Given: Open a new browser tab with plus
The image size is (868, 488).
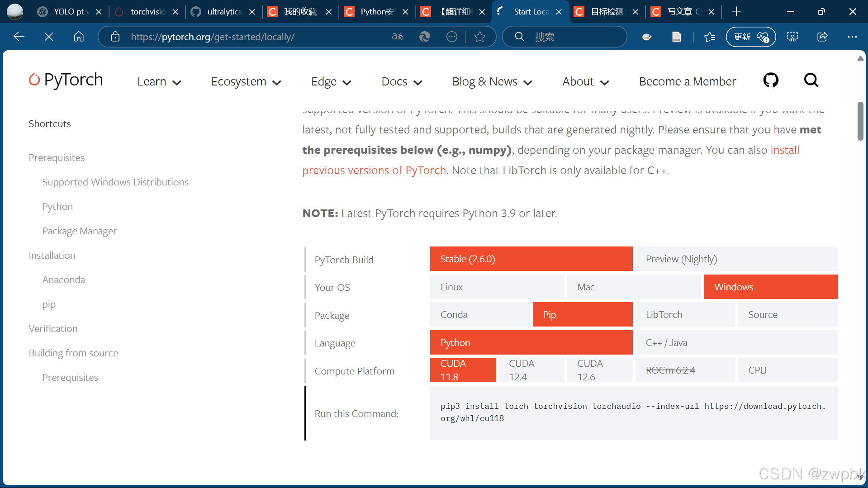Looking at the screenshot, I should [x=736, y=12].
